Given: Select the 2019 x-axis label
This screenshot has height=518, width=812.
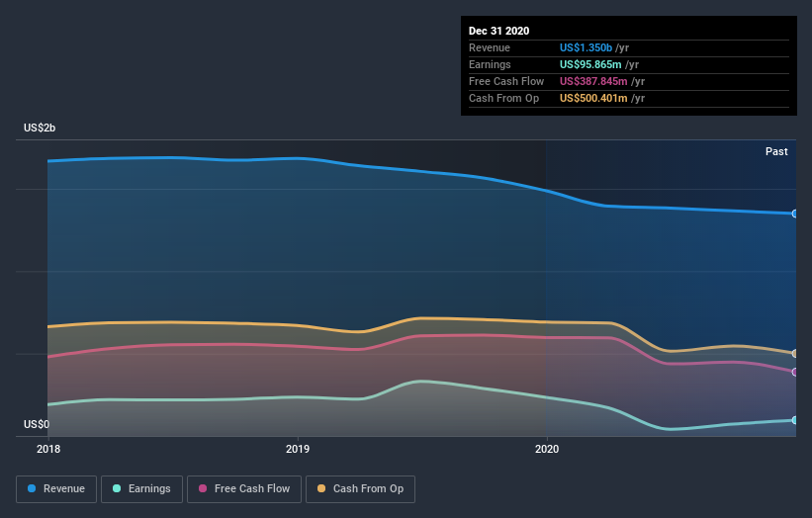Looking at the screenshot, I should coord(298,449).
